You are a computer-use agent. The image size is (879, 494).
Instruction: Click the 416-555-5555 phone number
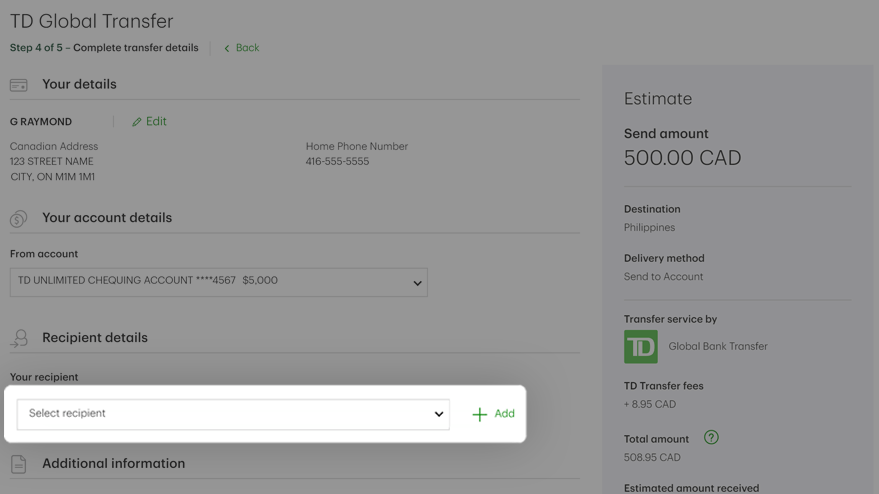[x=337, y=161]
